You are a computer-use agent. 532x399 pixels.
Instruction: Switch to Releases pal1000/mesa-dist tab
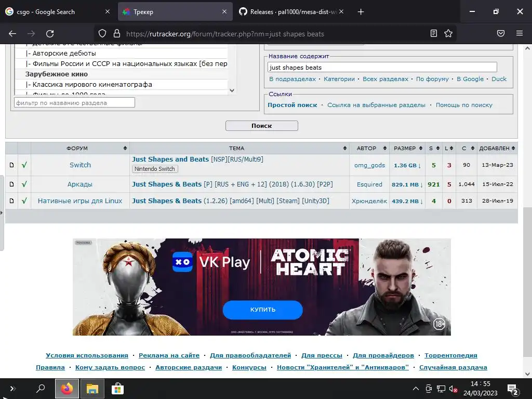click(292, 12)
